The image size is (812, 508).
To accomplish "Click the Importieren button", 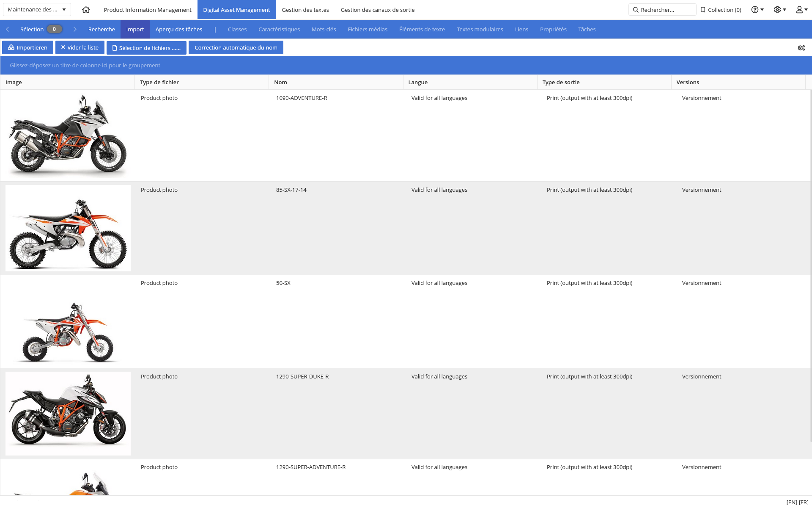I will pos(27,47).
